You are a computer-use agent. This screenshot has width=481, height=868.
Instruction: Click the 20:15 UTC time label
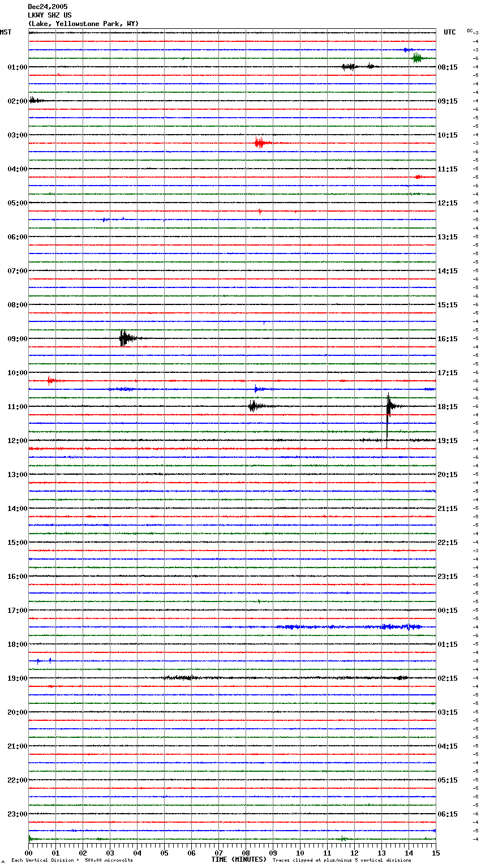click(x=448, y=475)
